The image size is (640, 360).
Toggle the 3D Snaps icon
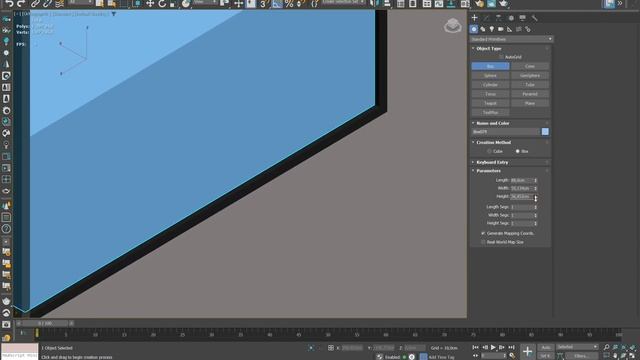coord(264,4)
